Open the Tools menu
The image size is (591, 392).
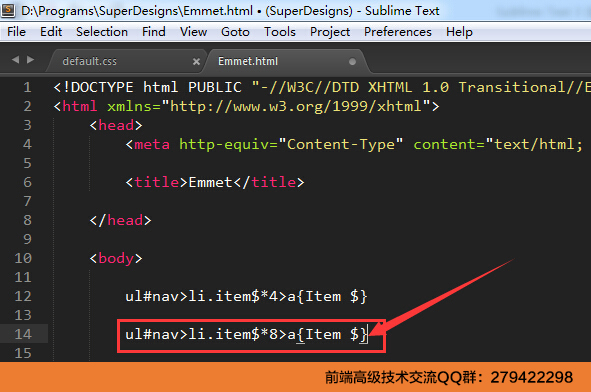(x=280, y=32)
